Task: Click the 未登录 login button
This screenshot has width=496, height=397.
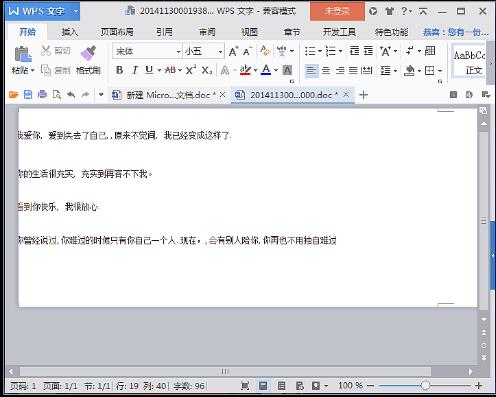Action: click(x=337, y=11)
